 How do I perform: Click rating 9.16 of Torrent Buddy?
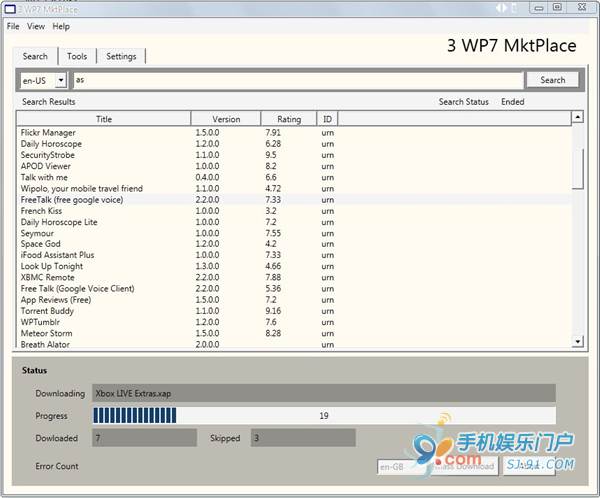273,311
